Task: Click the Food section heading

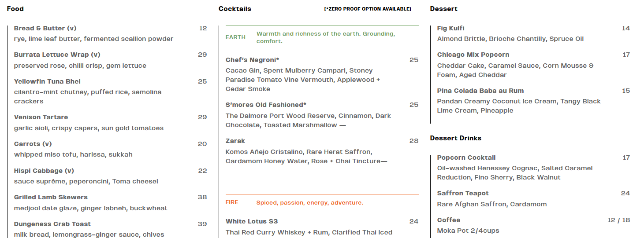Action: coord(15,9)
